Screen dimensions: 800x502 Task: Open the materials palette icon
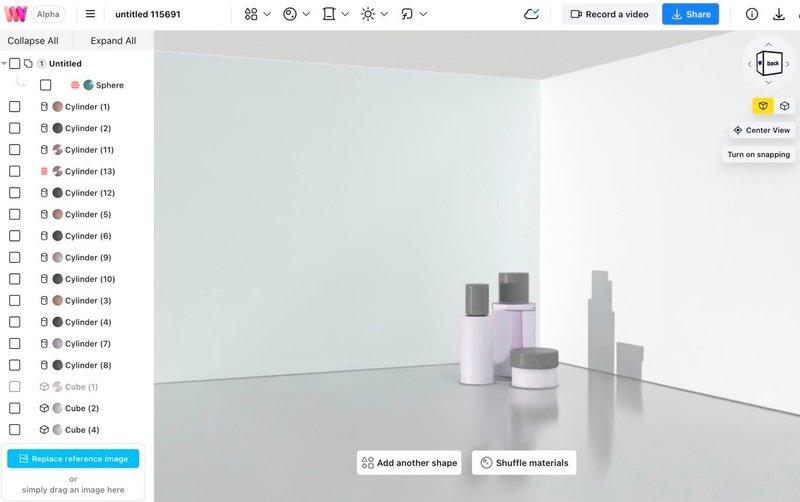(290, 14)
